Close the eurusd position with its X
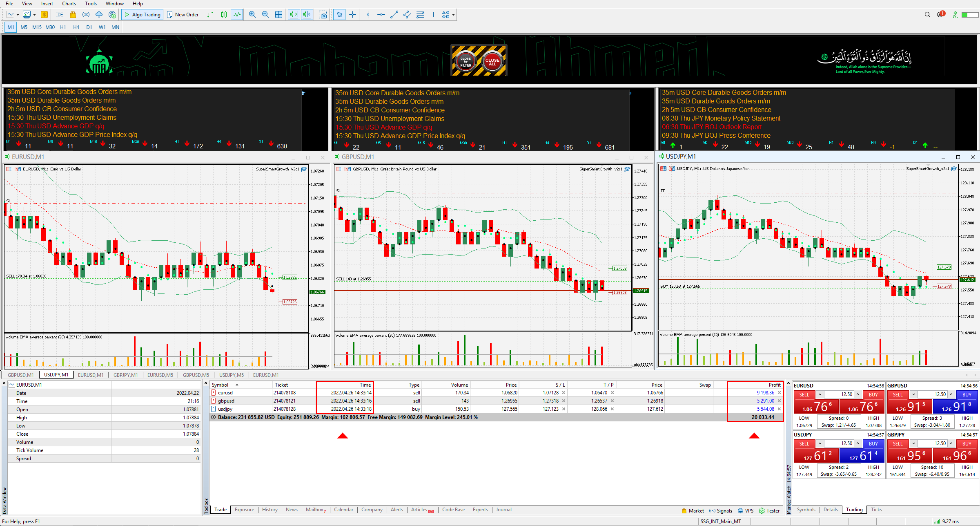Viewport: 980px width, 526px height. coord(779,393)
